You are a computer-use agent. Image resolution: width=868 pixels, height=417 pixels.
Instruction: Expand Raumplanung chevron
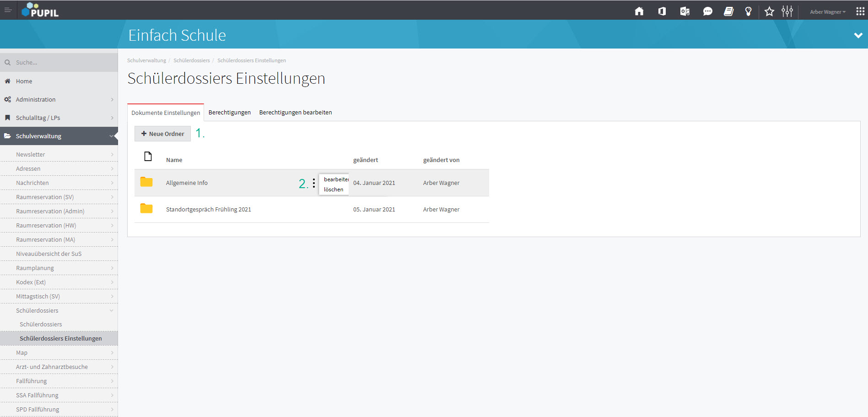point(112,268)
